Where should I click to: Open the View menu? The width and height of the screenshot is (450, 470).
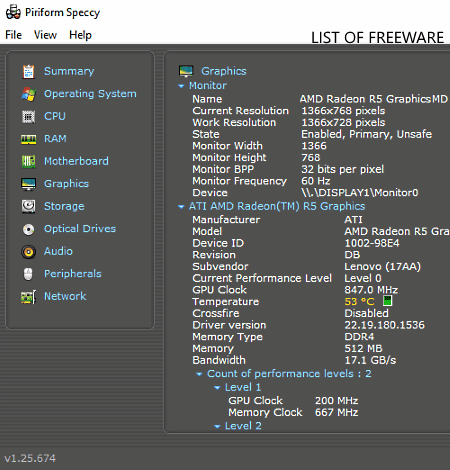45,35
